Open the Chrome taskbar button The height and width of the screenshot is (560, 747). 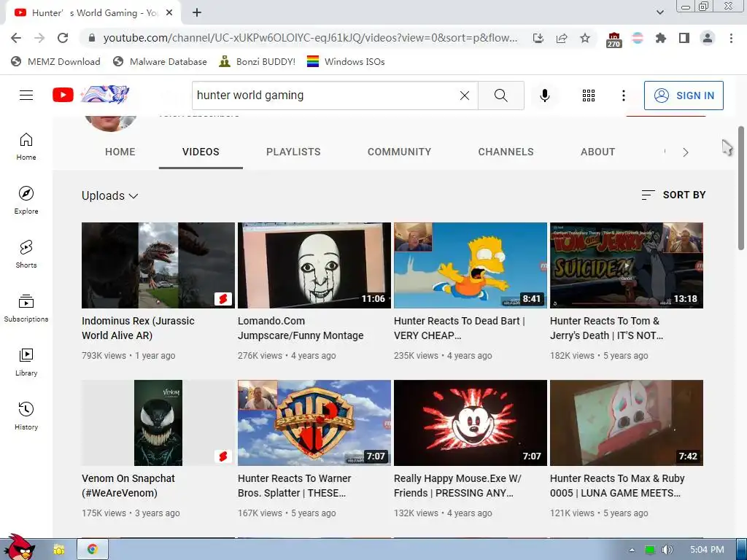click(x=93, y=550)
